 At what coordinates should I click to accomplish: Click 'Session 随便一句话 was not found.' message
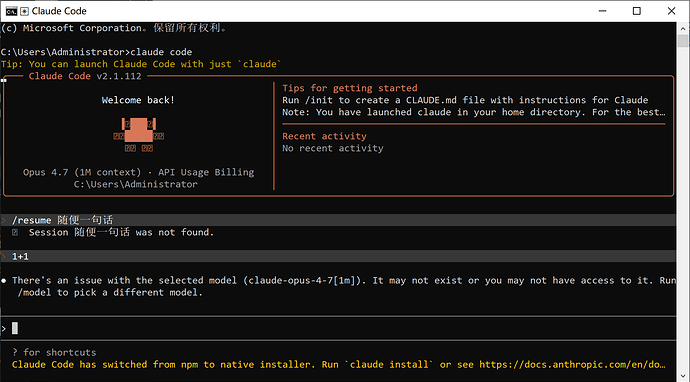pos(121,232)
